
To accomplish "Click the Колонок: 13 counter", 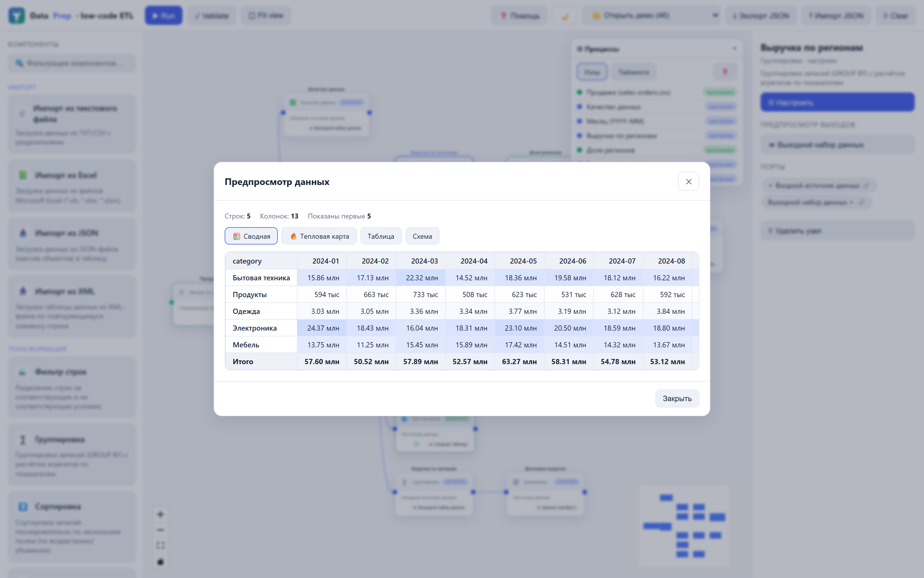I will [x=279, y=216].
